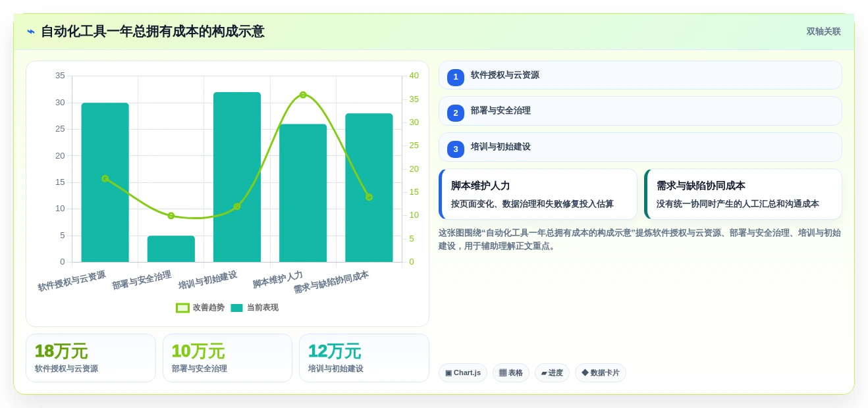Select numbered badge 2 for 部署与安全治理
Screen dimensions: 868x408
(456, 113)
